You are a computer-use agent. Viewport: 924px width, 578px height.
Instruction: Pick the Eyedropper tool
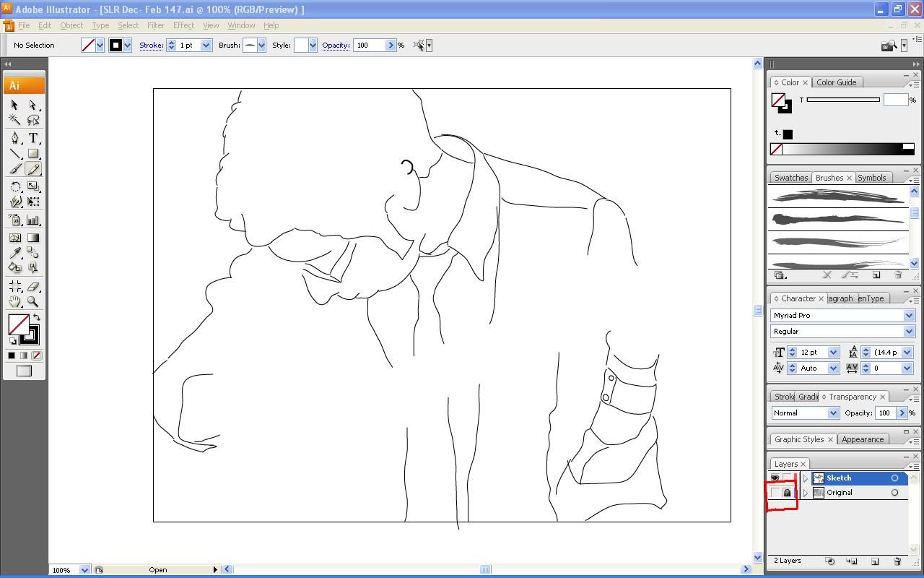click(x=14, y=253)
